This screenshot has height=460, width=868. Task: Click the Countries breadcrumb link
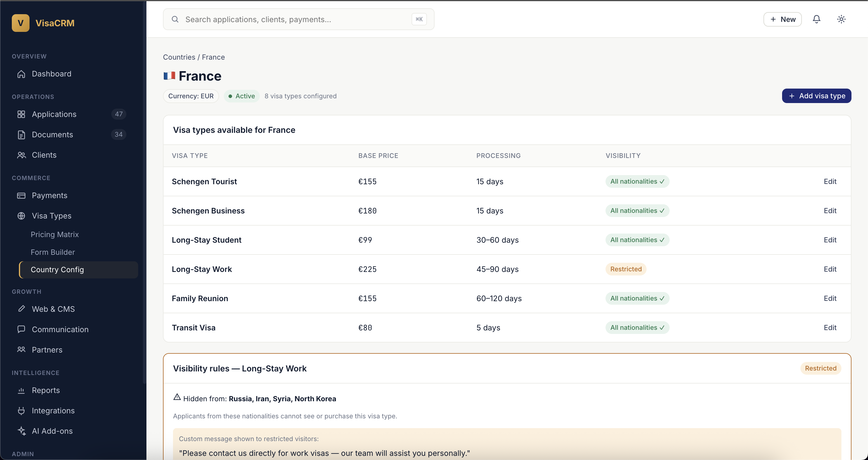(x=179, y=57)
